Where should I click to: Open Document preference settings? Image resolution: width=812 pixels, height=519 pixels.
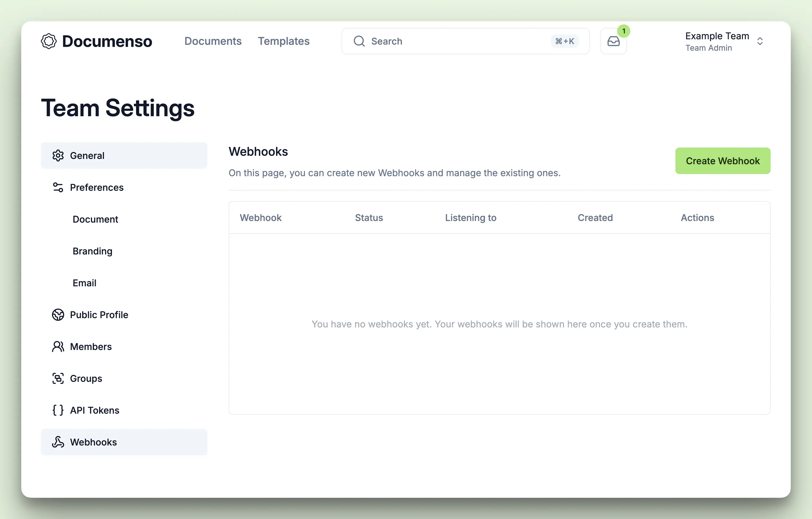coord(95,219)
